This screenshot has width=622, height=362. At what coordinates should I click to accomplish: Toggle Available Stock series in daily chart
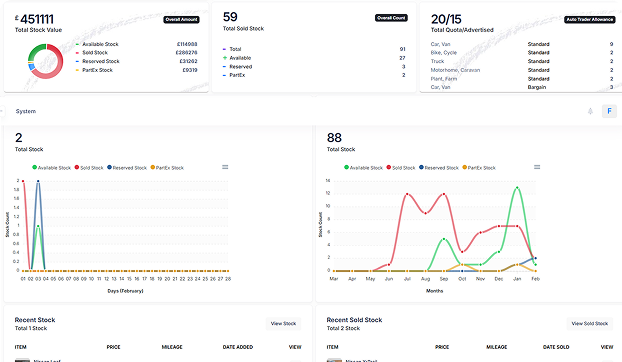pyautogui.click(x=52, y=168)
